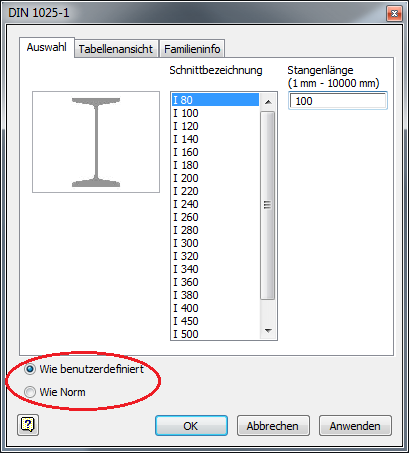Select section I 140
The width and height of the screenshot is (409, 453).
[x=215, y=139]
